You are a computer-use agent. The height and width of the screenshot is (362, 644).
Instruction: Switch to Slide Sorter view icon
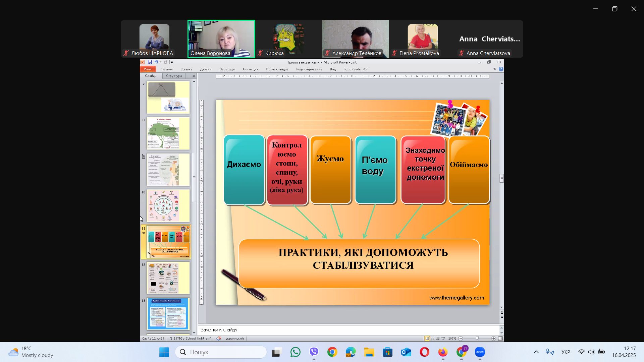pos(432,339)
